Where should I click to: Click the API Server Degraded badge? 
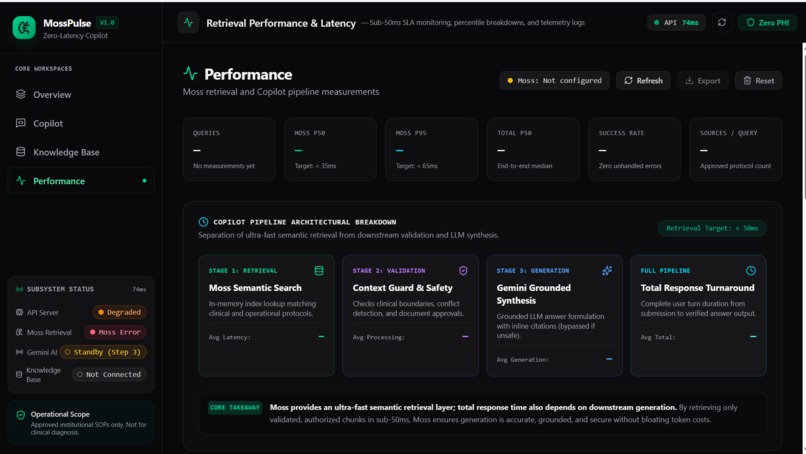(120, 312)
